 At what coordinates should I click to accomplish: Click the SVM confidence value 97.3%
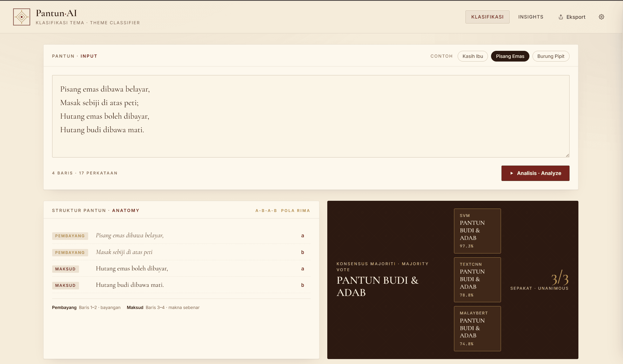(x=467, y=246)
